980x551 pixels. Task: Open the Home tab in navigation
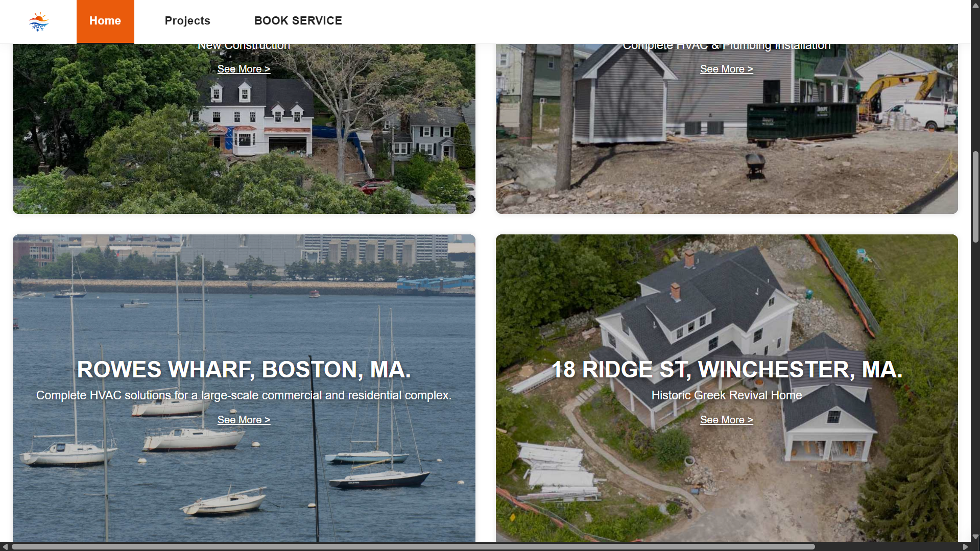pos(105,21)
